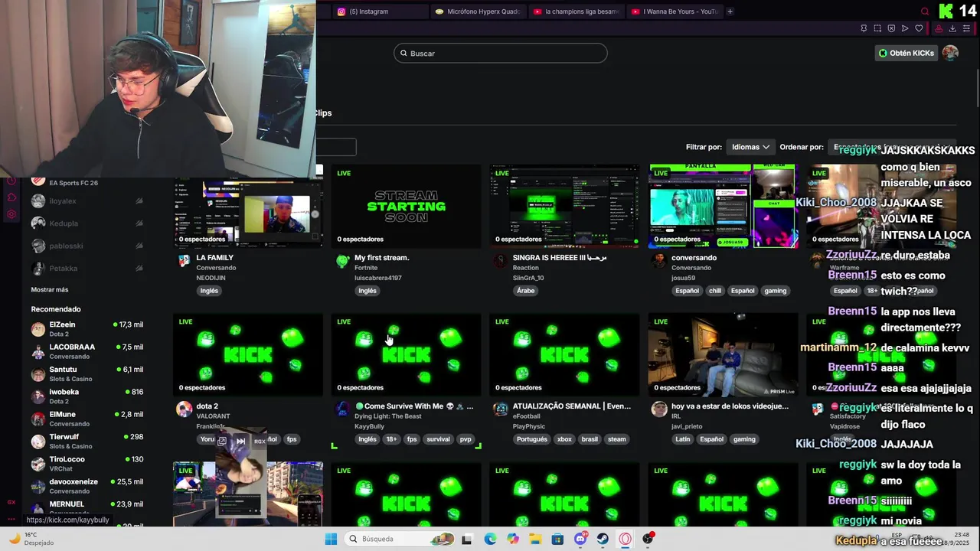Expand the Idiomas filter dropdown
Screen dimensions: 980x551
[x=750, y=147]
